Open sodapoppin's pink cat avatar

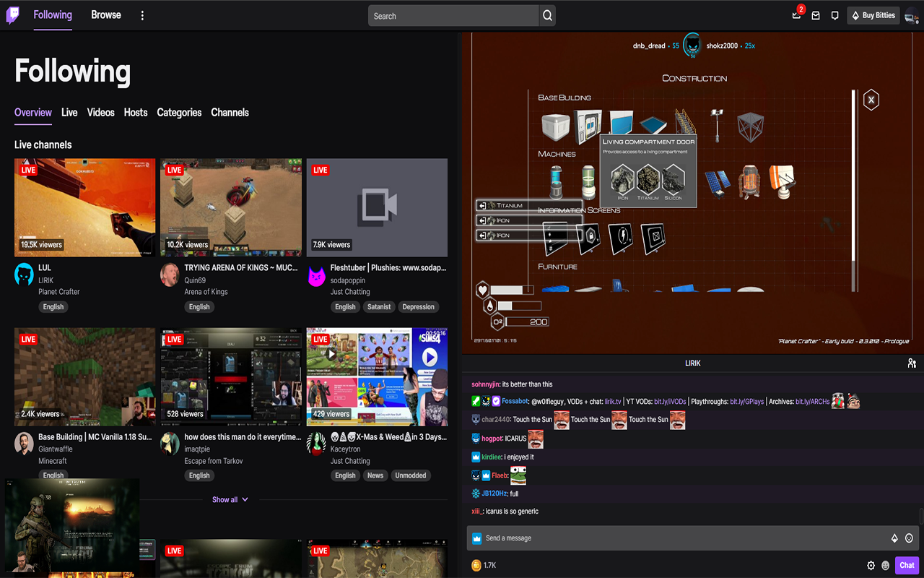tap(316, 275)
